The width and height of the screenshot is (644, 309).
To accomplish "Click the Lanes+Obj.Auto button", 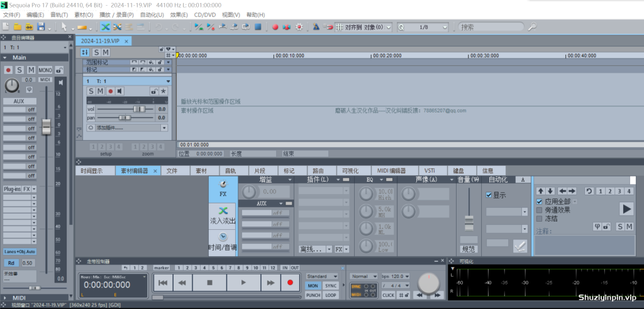I will coord(19,252).
